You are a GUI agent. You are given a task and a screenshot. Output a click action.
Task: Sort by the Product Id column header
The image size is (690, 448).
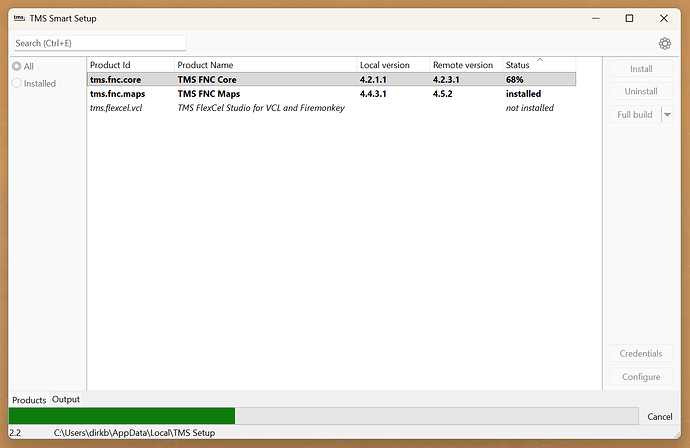(x=131, y=65)
